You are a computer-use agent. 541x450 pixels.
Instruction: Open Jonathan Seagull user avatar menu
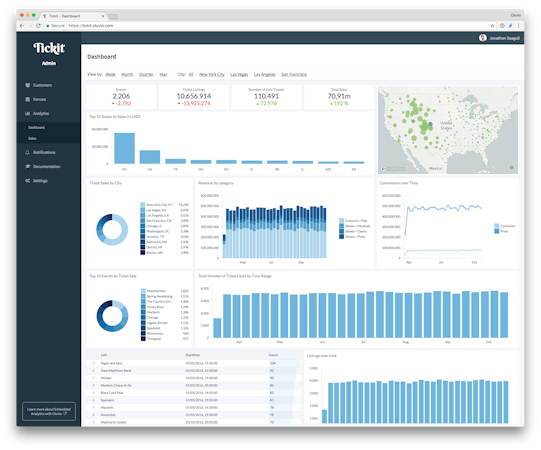(x=483, y=38)
